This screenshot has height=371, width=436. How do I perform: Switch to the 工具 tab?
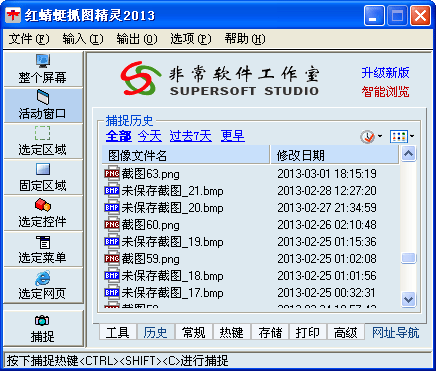(118, 333)
